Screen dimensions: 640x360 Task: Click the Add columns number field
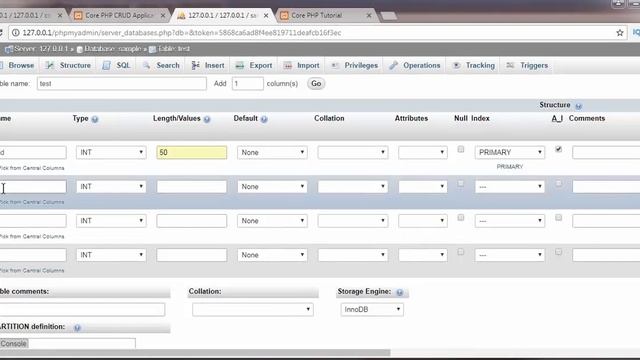click(247, 84)
